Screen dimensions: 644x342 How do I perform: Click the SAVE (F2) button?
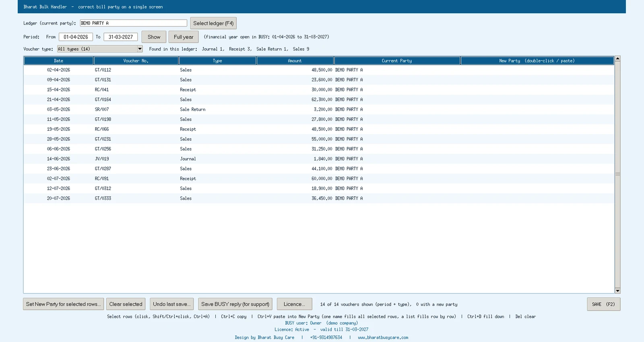[603, 304]
